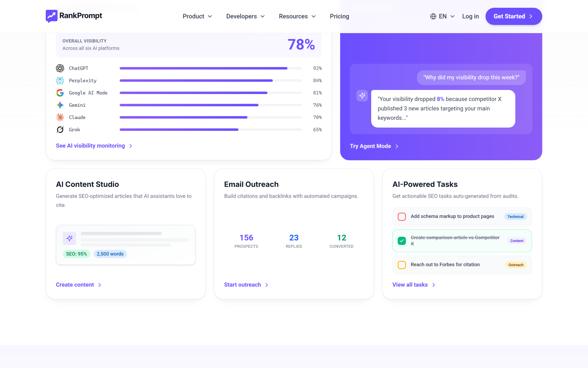This screenshot has width=588, height=368.
Task: Click the 2,500 words badge
Action: [110, 254]
